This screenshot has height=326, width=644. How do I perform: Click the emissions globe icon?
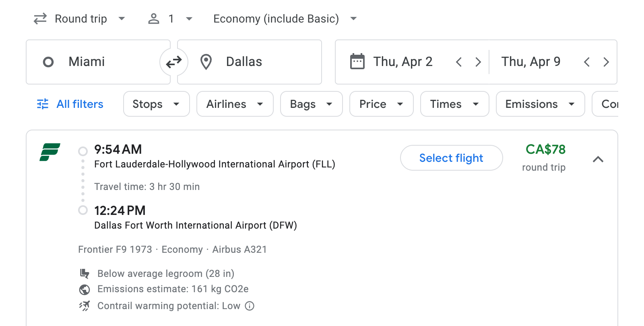click(85, 289)
